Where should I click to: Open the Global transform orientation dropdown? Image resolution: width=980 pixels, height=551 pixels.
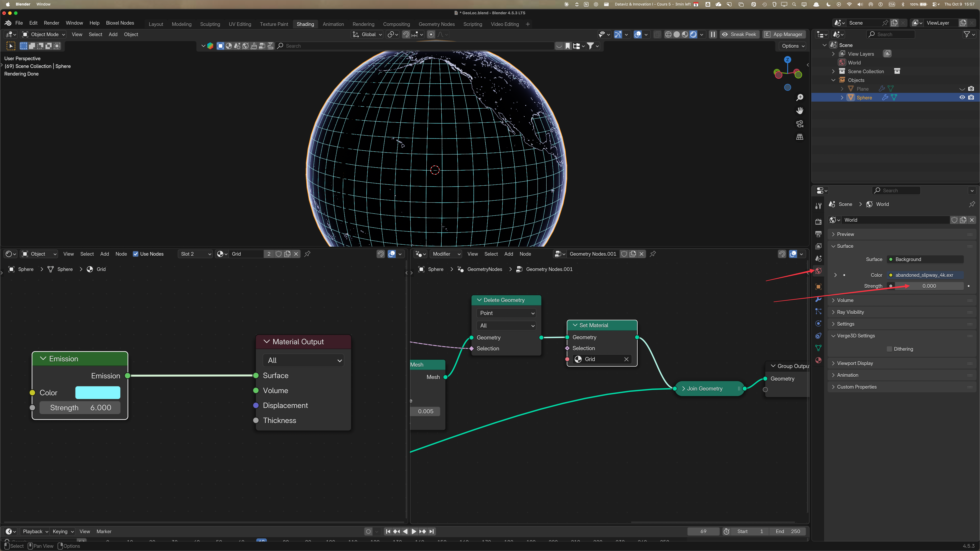coord(367,34)
